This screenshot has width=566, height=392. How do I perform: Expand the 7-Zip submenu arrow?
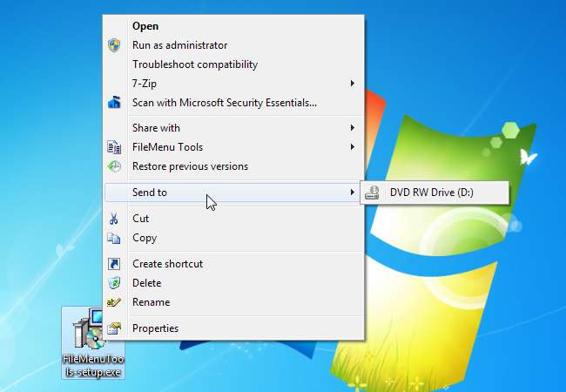tap(353, 84)
